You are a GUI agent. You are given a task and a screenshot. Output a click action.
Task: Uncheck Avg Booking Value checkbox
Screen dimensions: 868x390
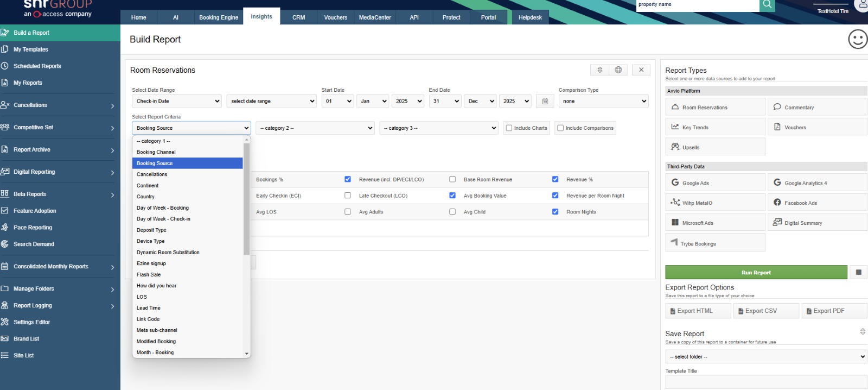pos(452,196)
